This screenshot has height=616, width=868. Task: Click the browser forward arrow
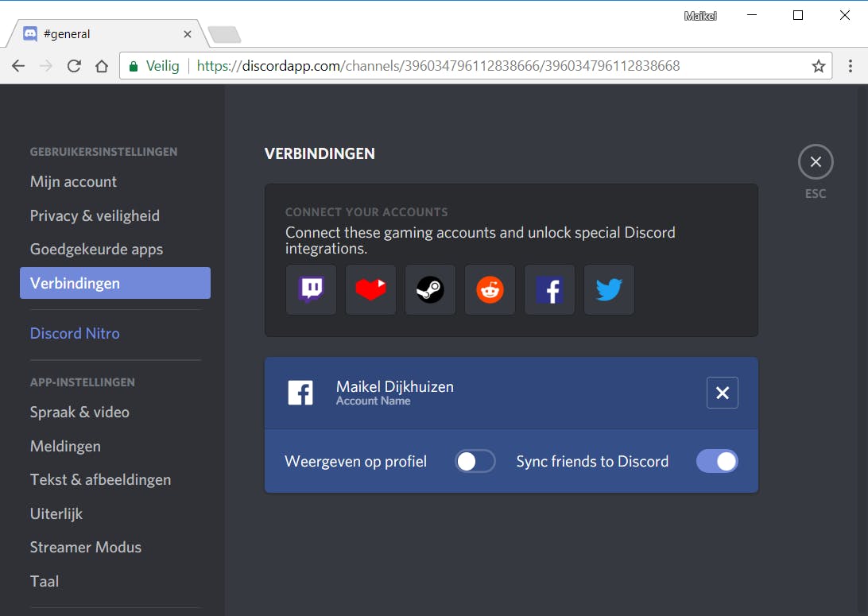point(46,66)
